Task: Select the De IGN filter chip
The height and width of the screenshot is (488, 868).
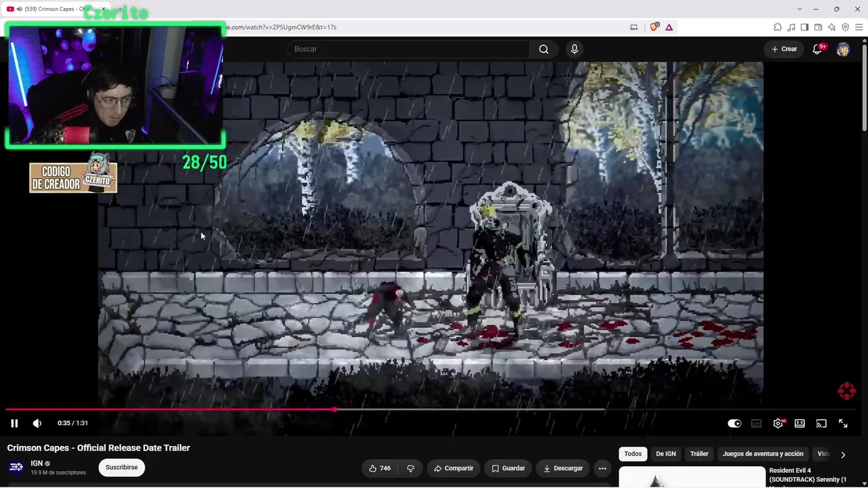Action: (x=666, y=454)
